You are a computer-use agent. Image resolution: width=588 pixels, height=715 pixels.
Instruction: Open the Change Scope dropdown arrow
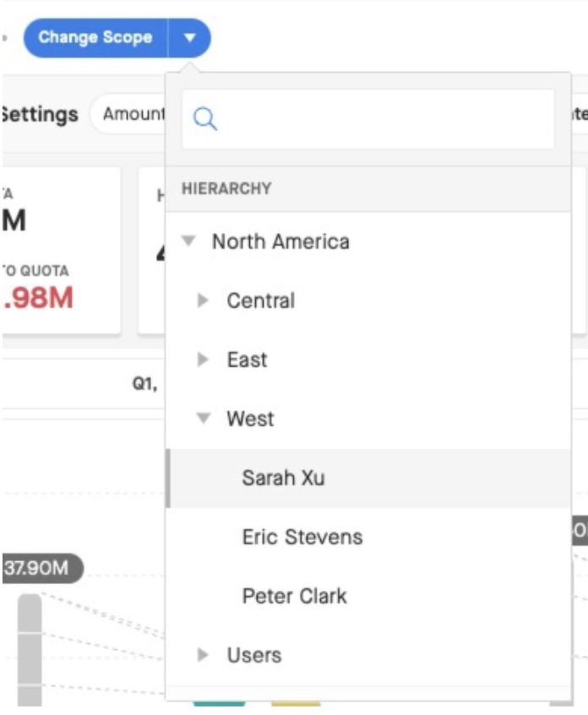(189, 38)
